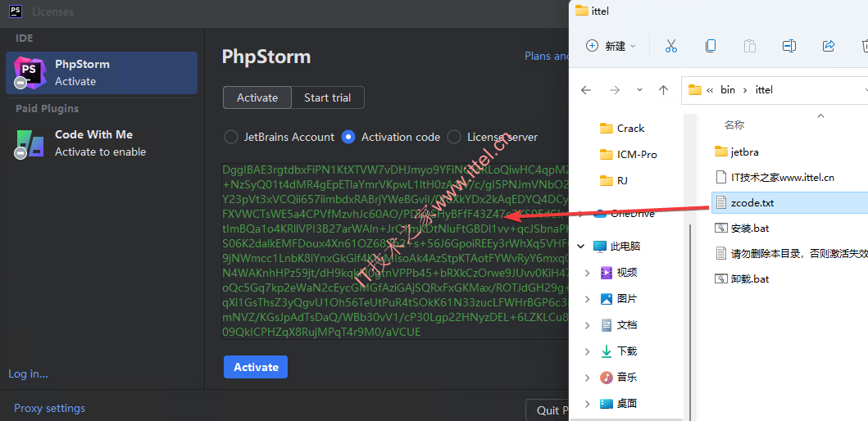
Task: Go forward with Explorer forward arrow
Action: click(615, 89)
